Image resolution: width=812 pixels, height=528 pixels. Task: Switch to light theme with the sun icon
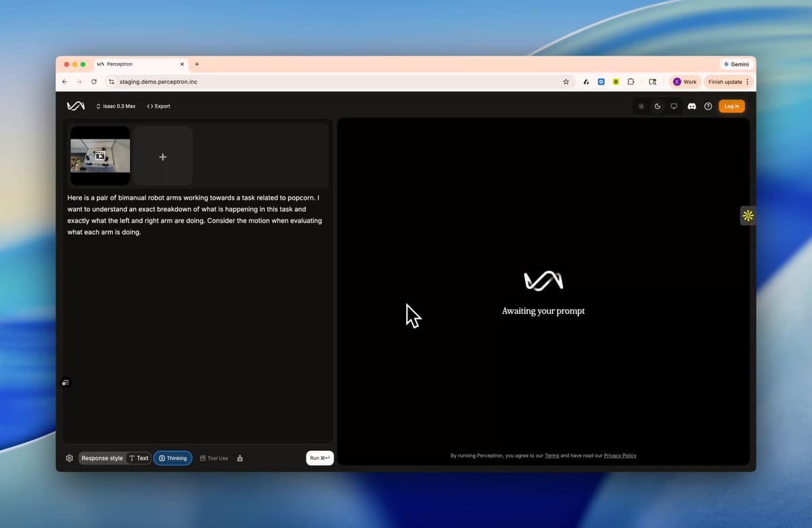coord(641,106)
